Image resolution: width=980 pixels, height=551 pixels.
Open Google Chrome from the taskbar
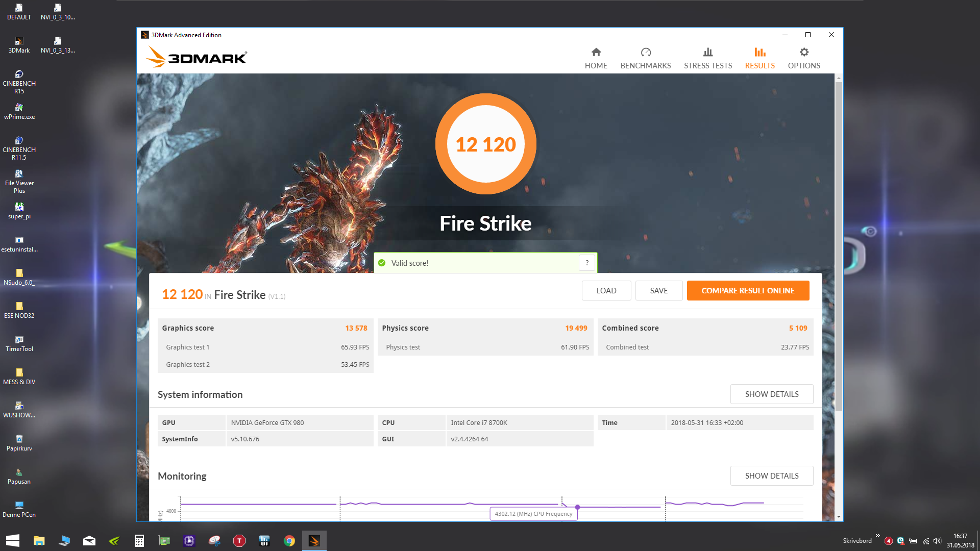pyautogui.click(x=289, y=541)
